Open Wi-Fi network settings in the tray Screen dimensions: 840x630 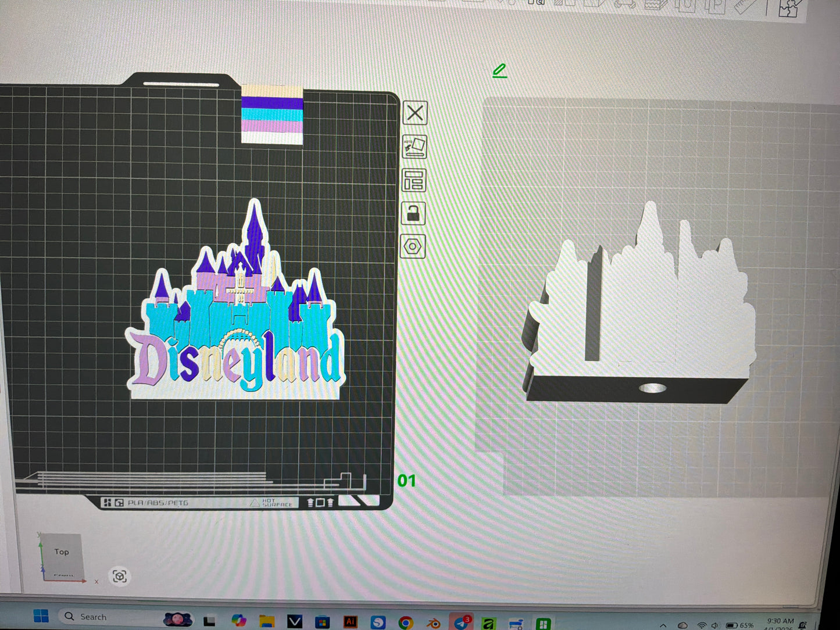(x=702, y=626)
